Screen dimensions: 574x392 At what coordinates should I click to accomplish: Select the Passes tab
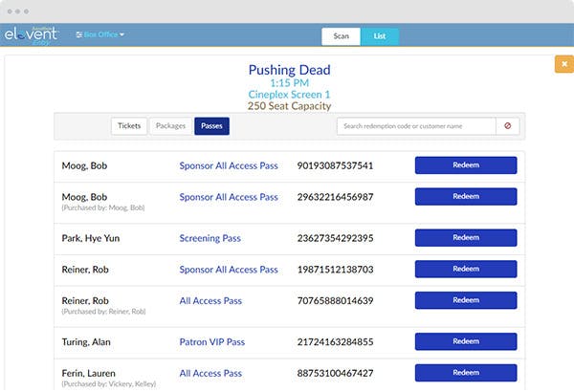pos(211,126)
